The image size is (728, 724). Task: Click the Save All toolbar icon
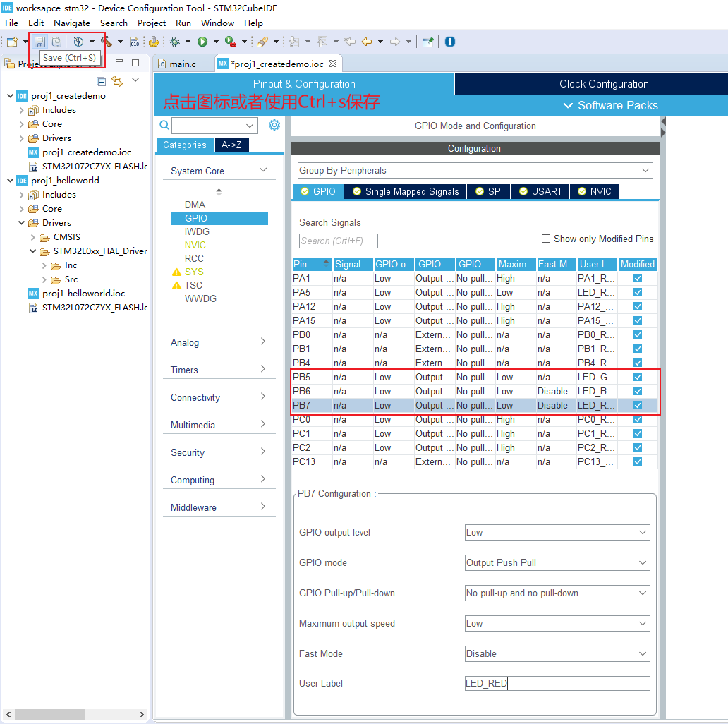56,42
